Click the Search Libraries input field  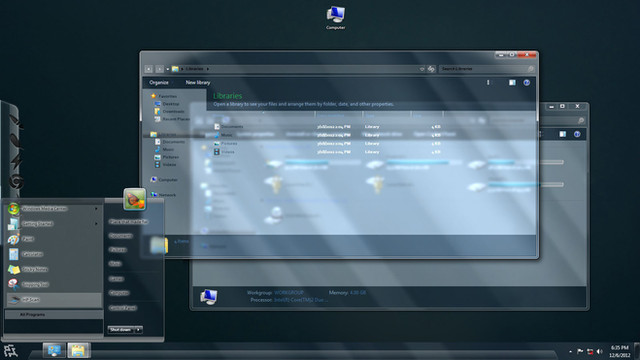(487, 69)
